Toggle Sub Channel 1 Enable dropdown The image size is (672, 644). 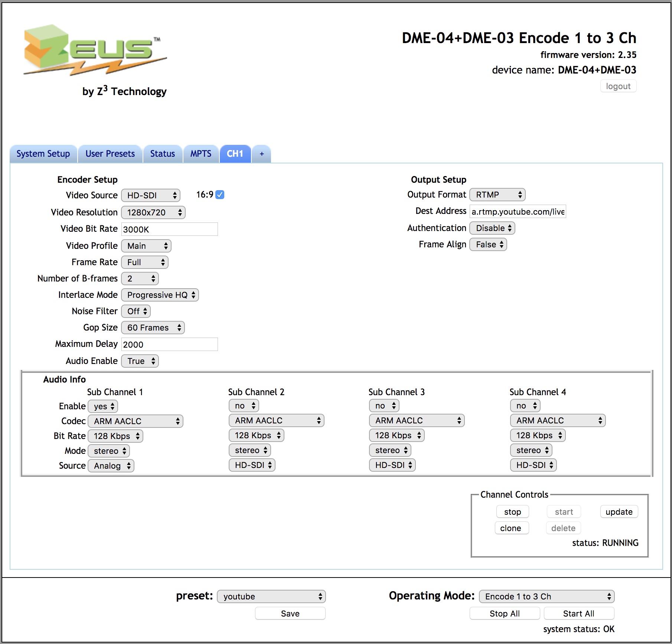pos(103,406)
